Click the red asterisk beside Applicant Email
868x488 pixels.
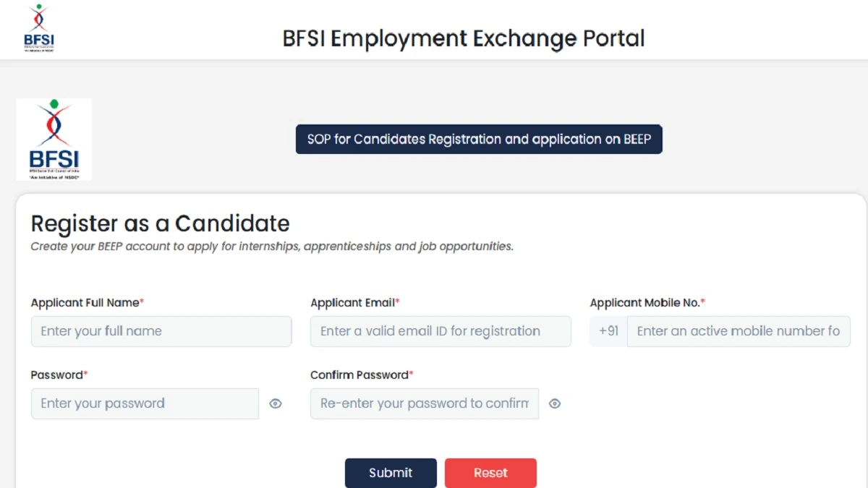[397, 300]
